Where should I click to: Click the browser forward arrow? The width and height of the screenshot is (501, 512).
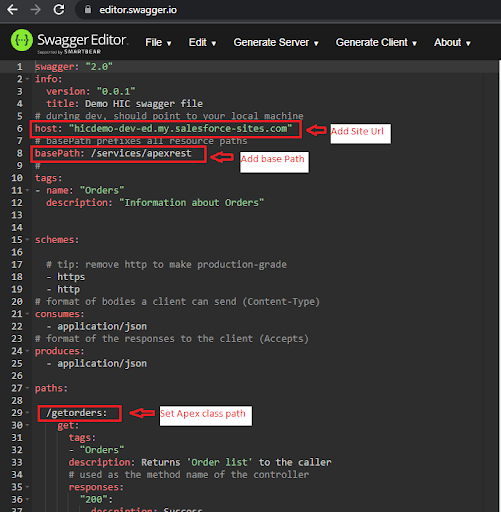pos(35,10)
